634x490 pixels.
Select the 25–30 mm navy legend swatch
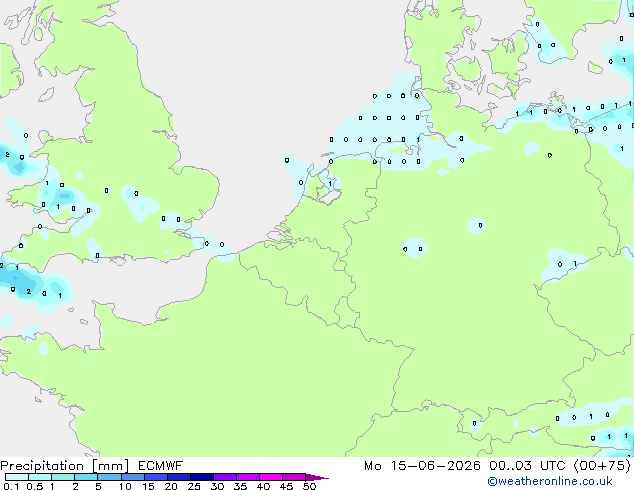tap(202, 477)
